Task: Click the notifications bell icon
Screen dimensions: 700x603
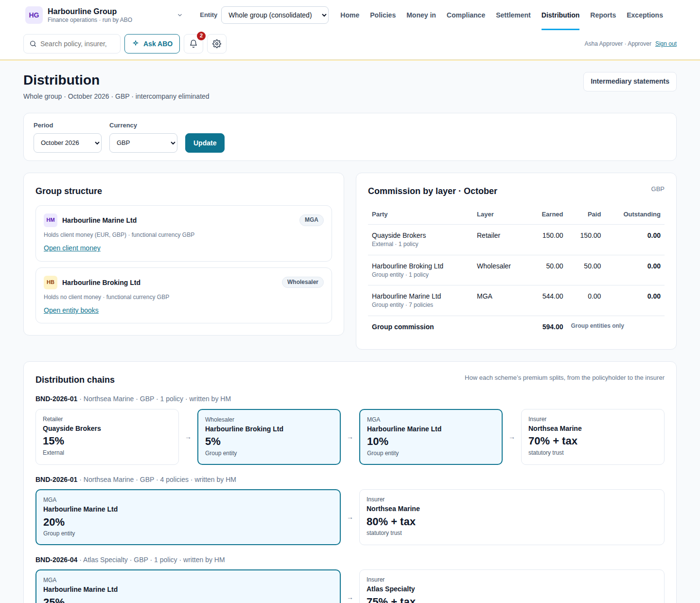Action: tap(193, 44)
